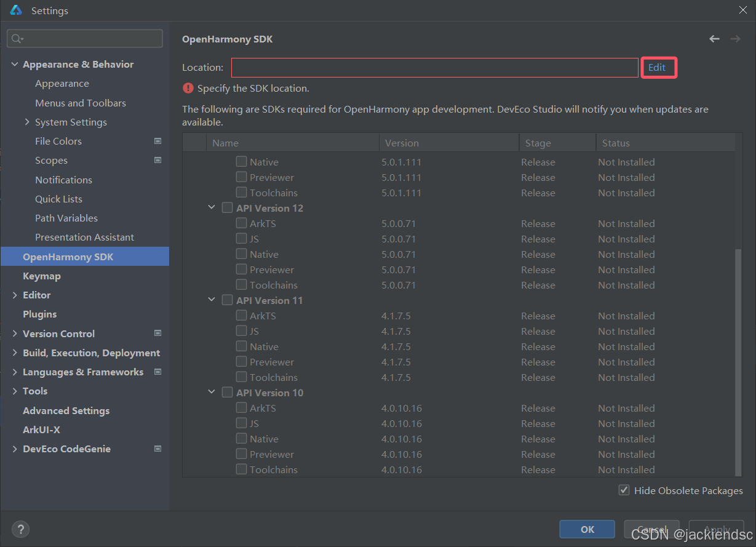Click Release stage in Toolchains 4.0.10.16 row

pyautogui.click(x=538, y=469)
